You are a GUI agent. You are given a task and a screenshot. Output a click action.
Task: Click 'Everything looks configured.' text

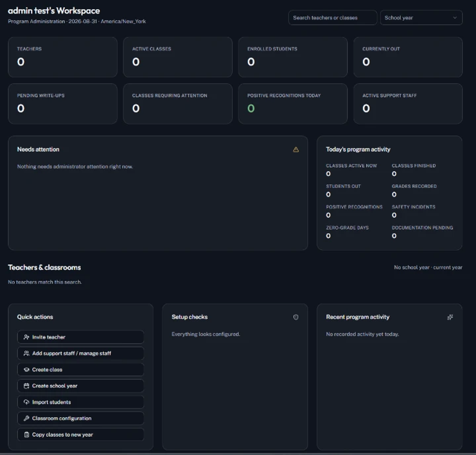(206, 334)
